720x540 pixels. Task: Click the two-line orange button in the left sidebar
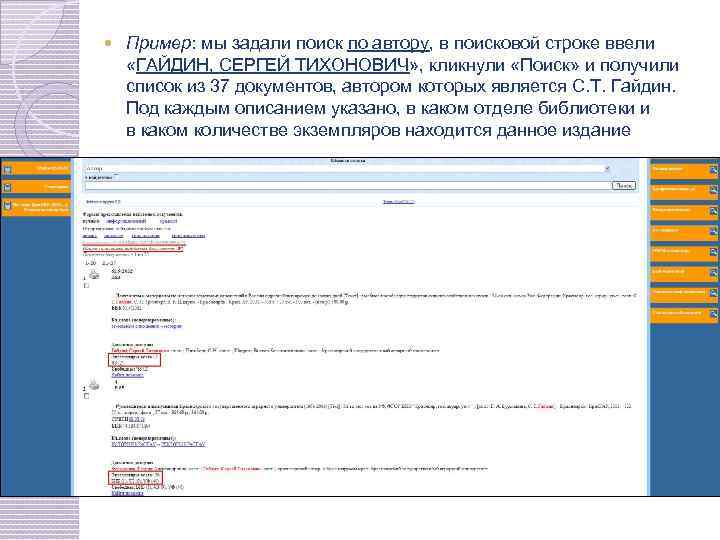[36, 207]
